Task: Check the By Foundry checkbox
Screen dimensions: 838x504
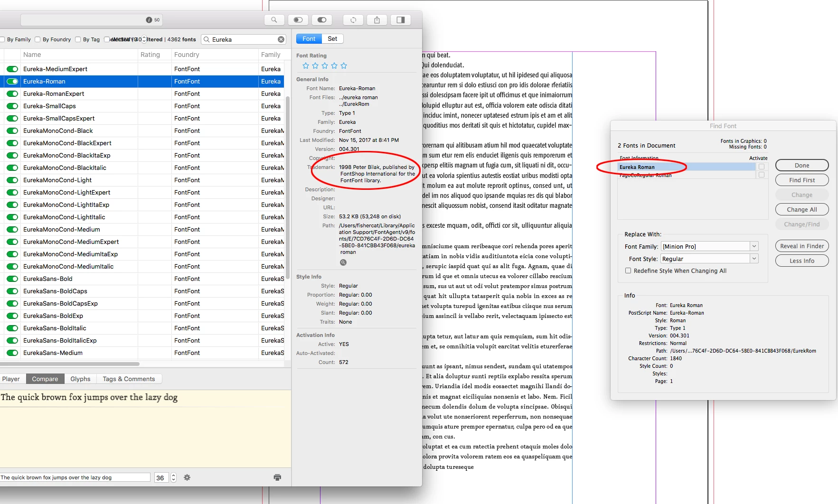Action: [x=38, y=39]
